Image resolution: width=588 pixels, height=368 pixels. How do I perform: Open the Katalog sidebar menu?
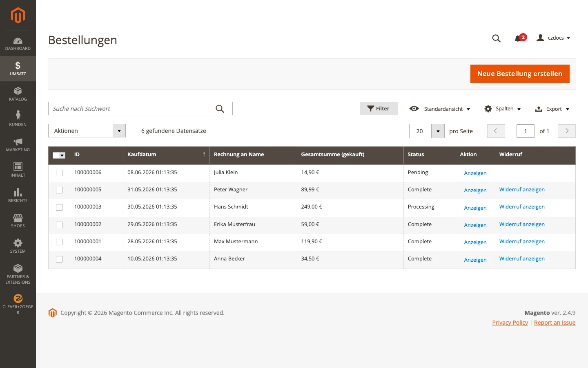coord(18,94)
